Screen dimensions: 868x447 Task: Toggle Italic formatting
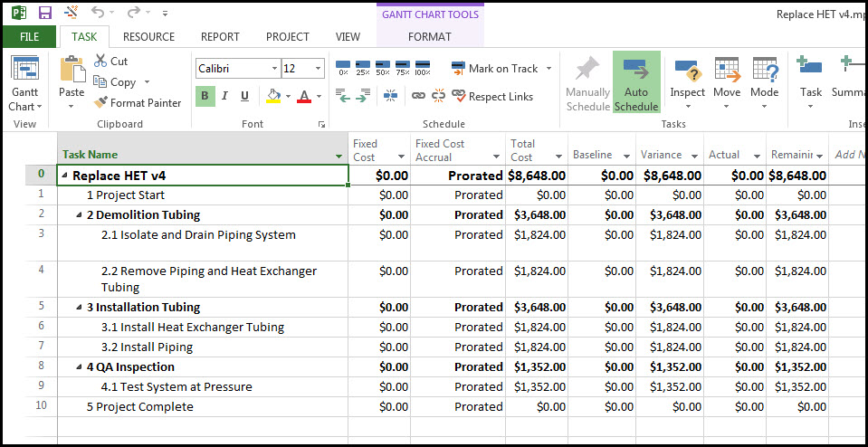click(x=224, y=96)
